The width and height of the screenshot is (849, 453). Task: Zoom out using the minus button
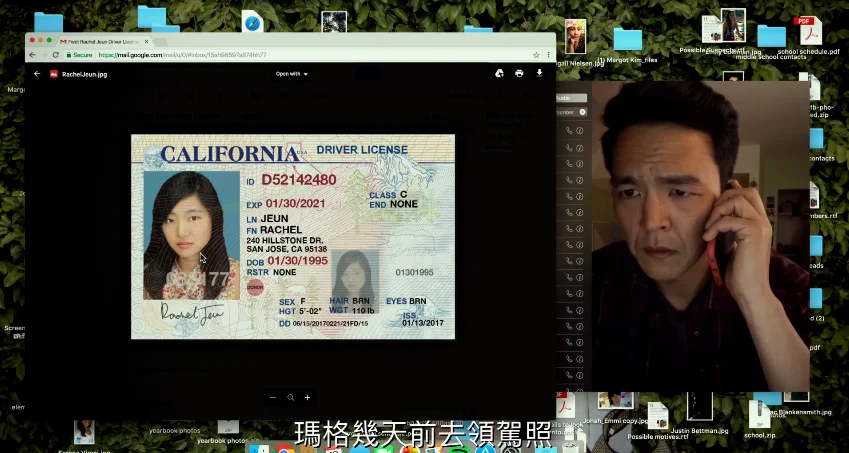click(273, 397)
